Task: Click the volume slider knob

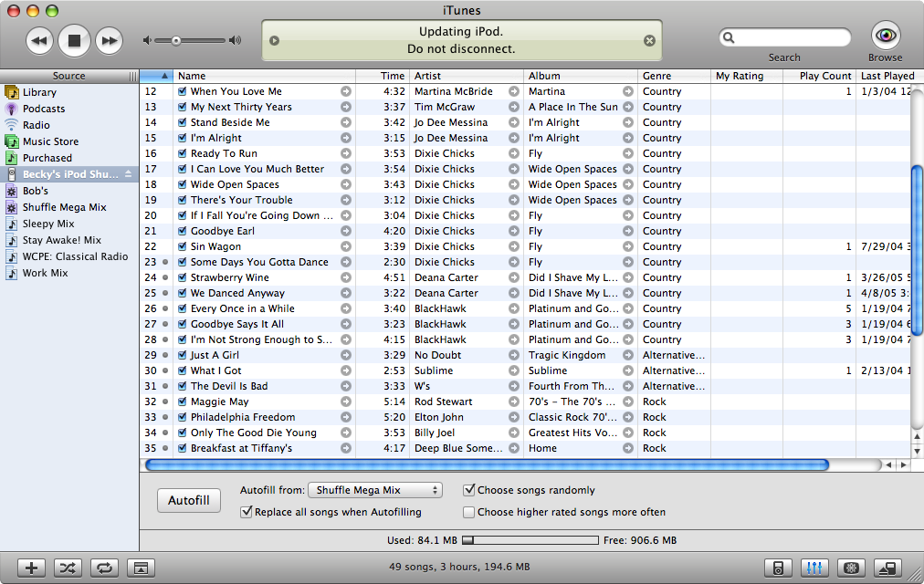Action: coord(175,41)
